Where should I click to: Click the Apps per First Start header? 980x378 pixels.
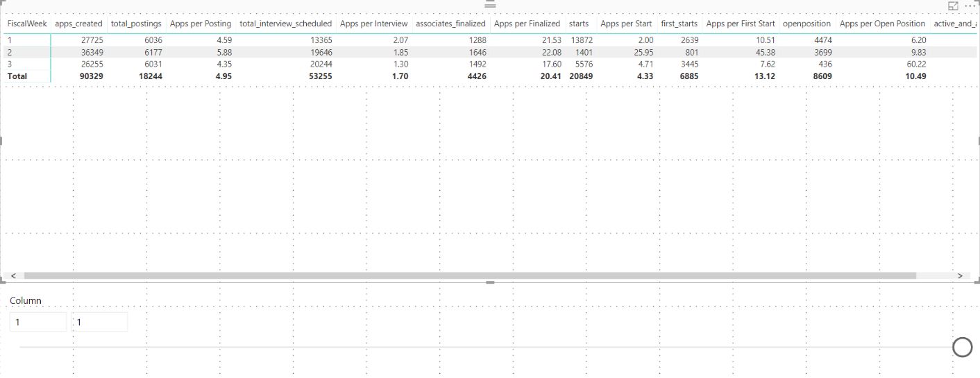pos(741,24)
